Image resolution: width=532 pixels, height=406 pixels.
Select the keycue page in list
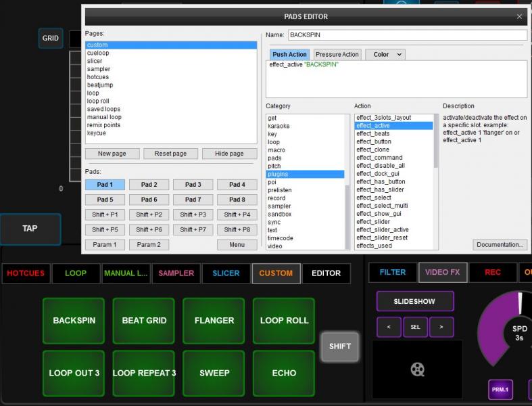pyautogui.click(x=171, y=133)
